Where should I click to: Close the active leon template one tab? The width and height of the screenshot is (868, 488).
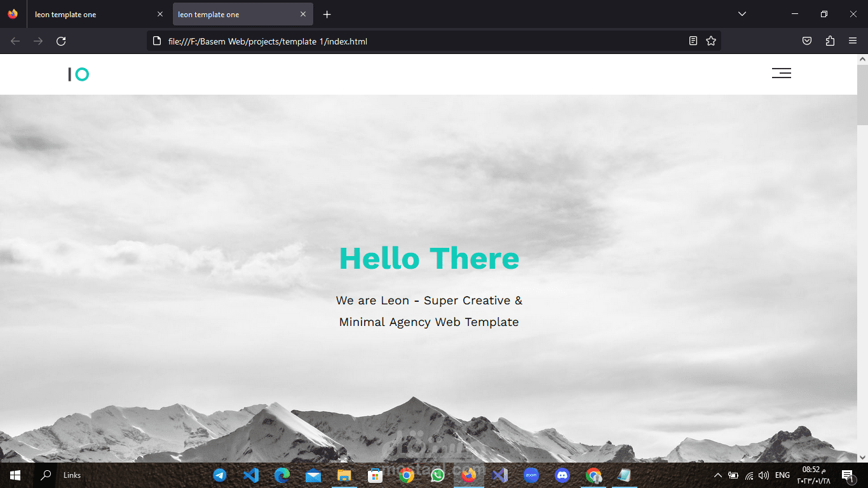coord(303,14)
